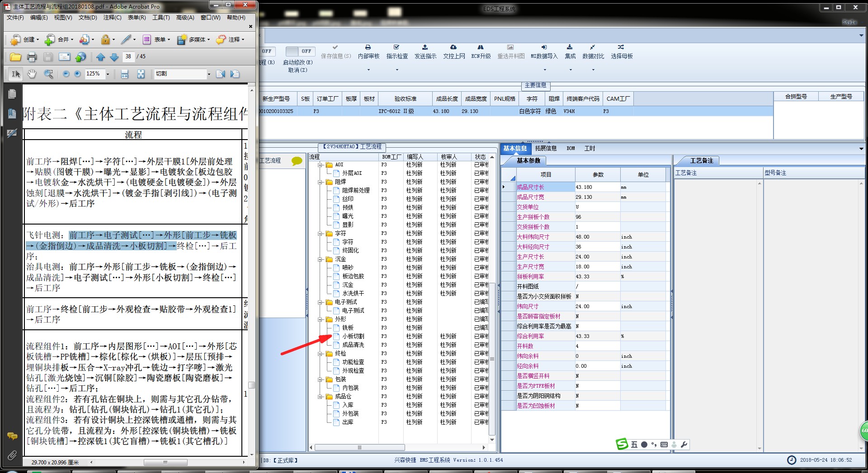Image resolution: width=868 pixels, height=473 pixels.
Task: Click the Multimedia (多媒体) icon in Acrobat
Action: 181,40
